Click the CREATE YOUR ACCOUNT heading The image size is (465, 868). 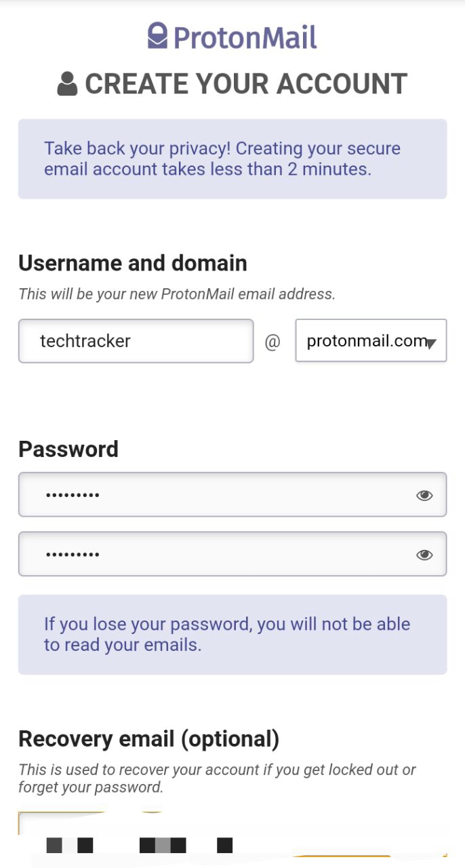click(x=246, y=84)
